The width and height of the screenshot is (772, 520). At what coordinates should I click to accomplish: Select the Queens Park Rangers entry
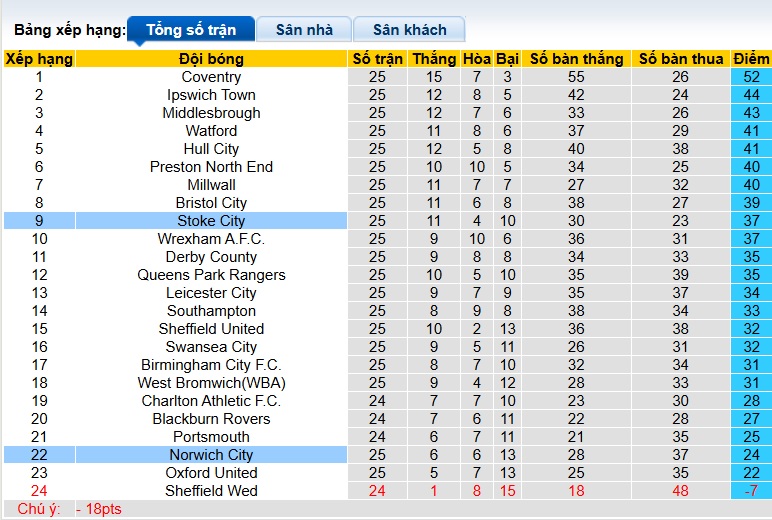[211, 275]
